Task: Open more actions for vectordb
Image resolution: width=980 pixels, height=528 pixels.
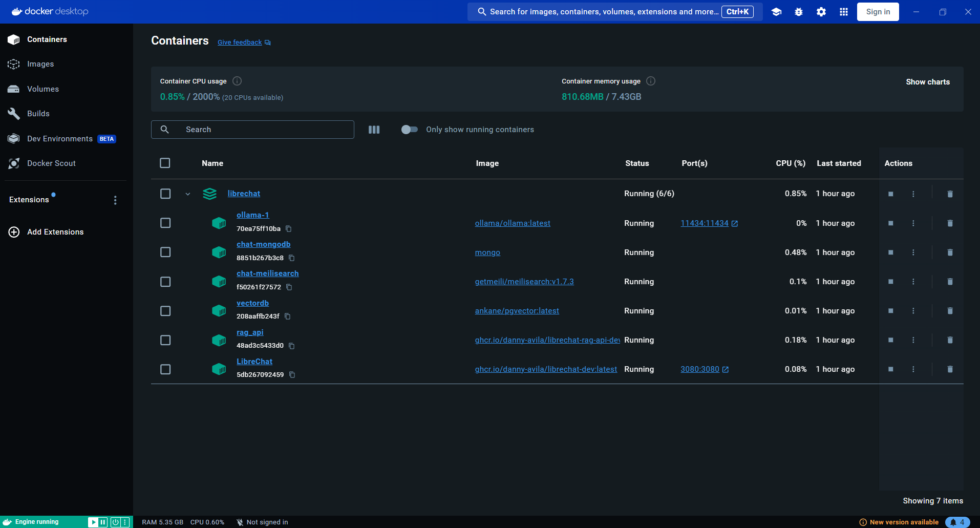Action: (913, 311)
